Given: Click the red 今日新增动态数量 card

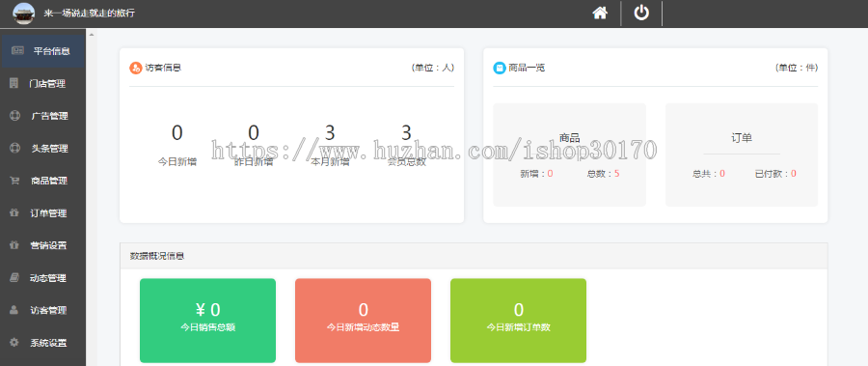Looking at the screenshot, I should [364, 320].
